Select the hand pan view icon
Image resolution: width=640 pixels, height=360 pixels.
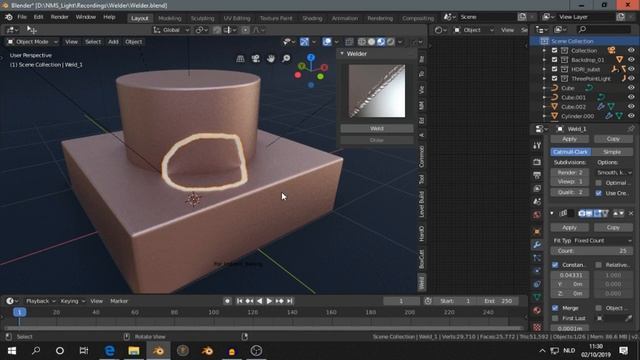[x=271, y=59]
